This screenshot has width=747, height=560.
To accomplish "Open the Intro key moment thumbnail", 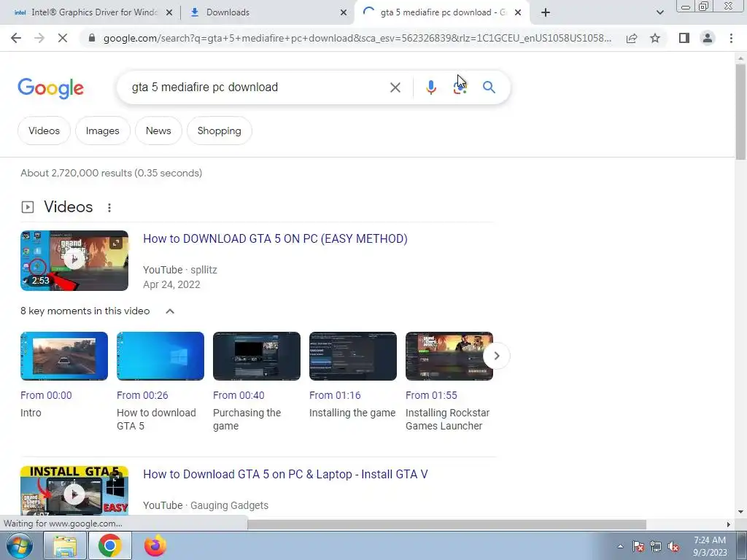I will 64,356.
